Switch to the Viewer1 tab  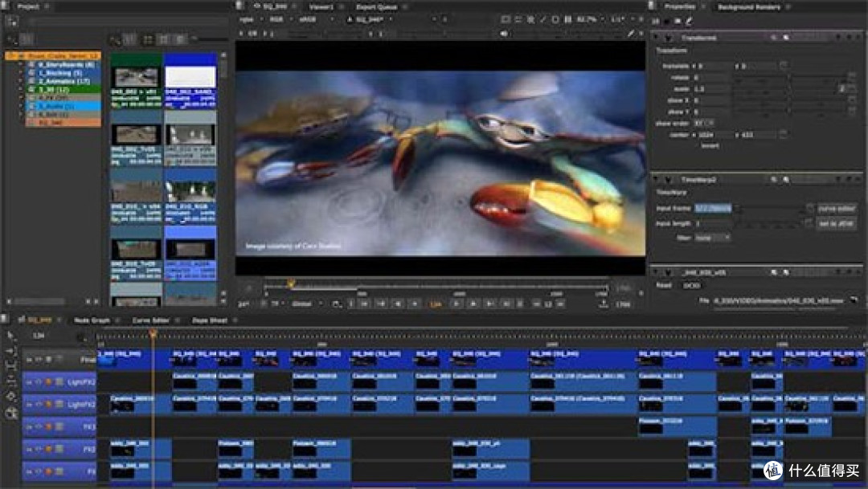click(x=321, y=7)
